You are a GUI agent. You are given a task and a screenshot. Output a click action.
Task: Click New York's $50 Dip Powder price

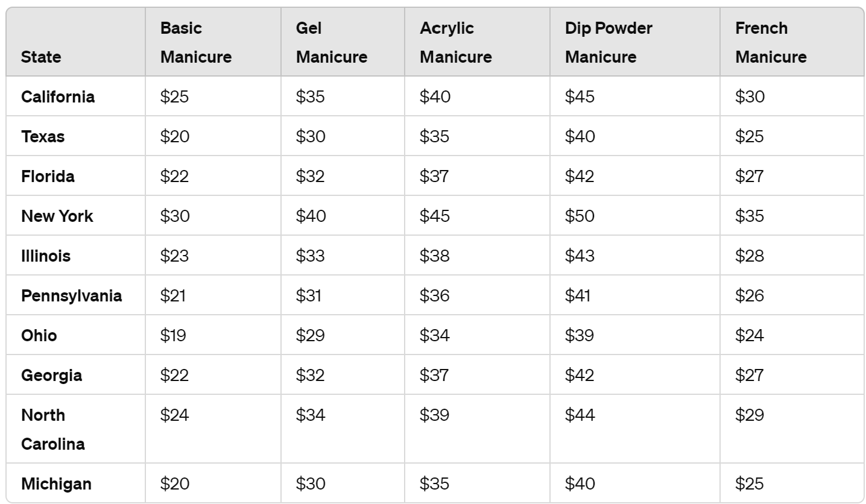pyautogui.click(x=580, y=216)
